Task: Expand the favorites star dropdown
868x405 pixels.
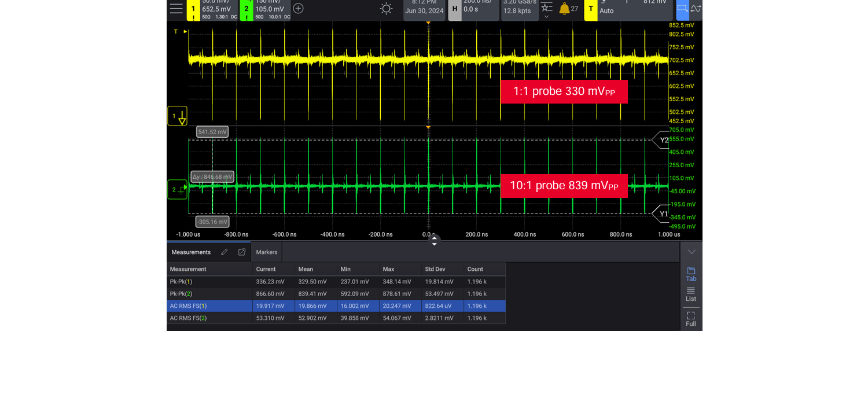Action: (x=546, y=10)
